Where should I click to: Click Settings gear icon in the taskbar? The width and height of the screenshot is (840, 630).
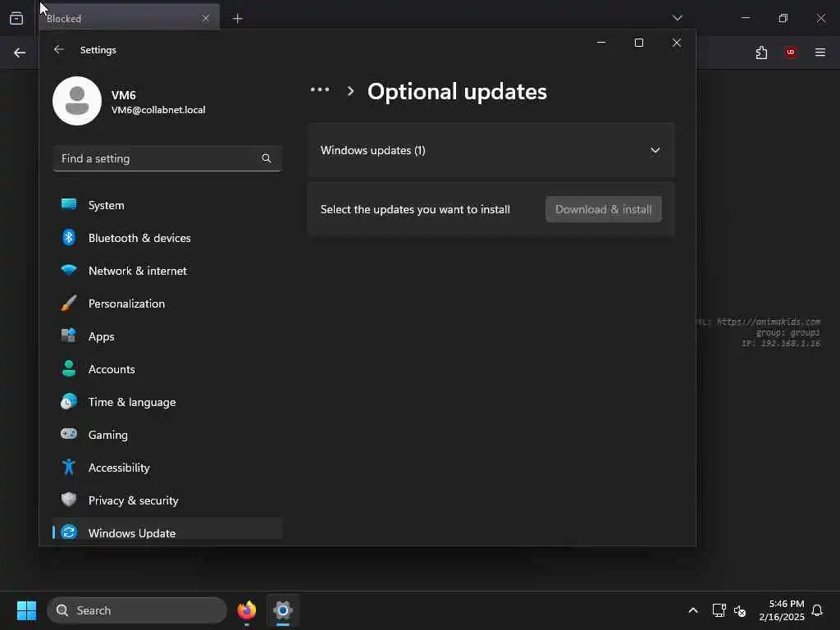click(283, 610)
